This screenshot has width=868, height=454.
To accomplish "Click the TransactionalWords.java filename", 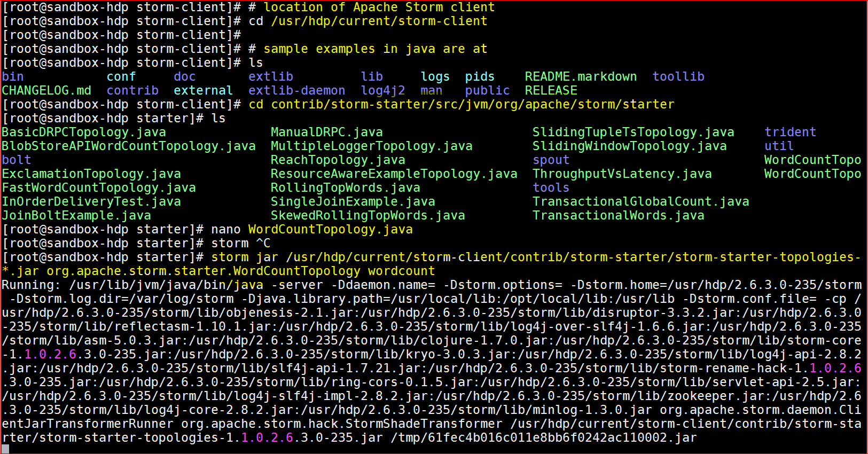I will (x=619, y=215).
